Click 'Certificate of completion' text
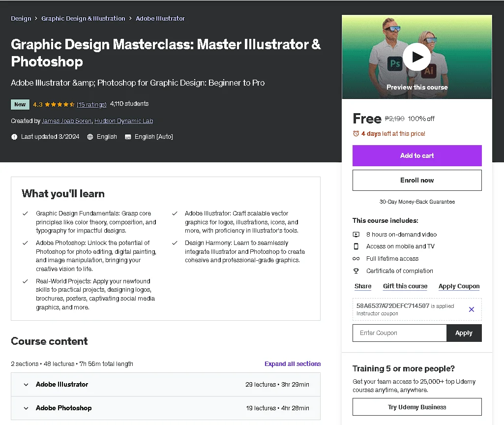Screen dimensions: 504x425 pyautogui.click(x=400, y=271)
